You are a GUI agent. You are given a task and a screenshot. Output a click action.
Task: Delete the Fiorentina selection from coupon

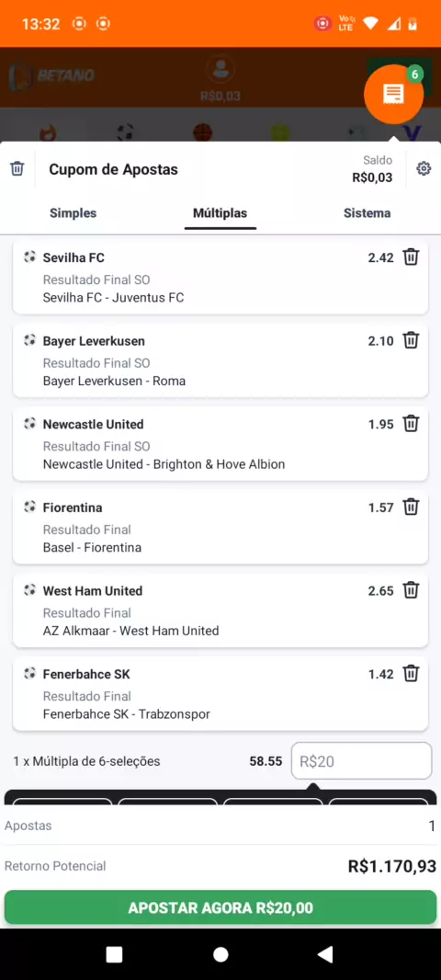tap(411, 507)
